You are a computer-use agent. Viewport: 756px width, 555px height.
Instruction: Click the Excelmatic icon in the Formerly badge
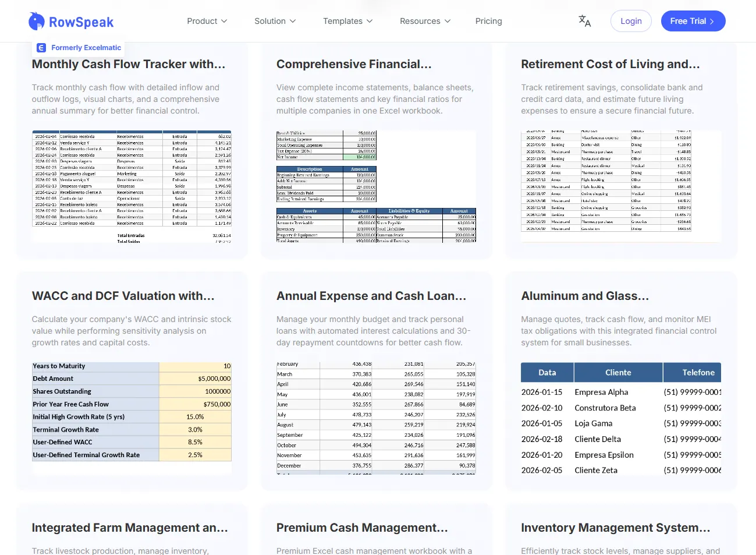(x=41, y=48)
